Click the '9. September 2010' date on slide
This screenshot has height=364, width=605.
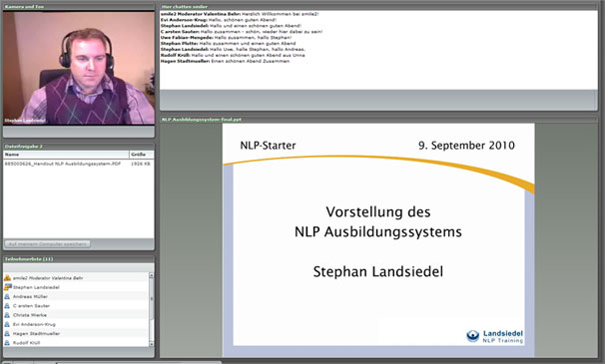(466, 146)
